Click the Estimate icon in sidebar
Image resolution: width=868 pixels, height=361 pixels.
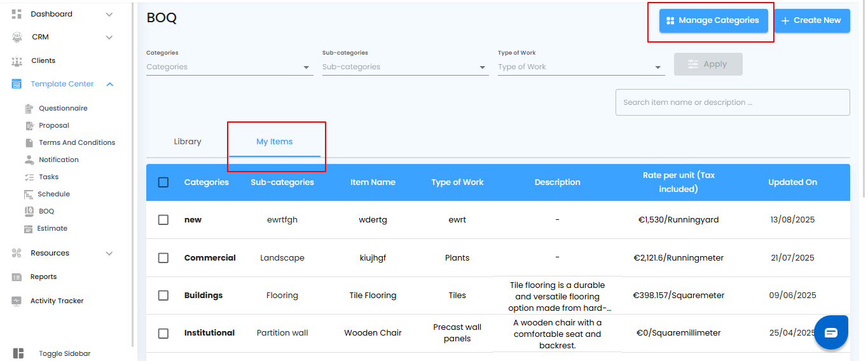coord(29,229)
